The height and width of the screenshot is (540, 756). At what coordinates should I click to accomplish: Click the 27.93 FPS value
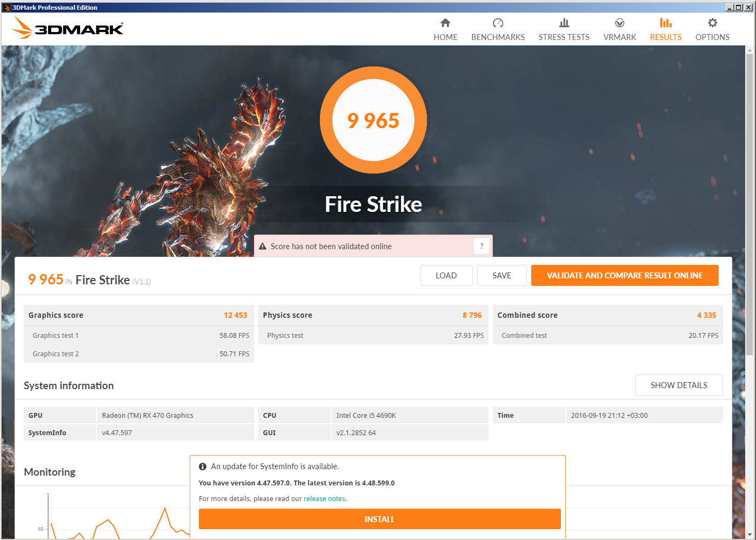pyautogui.click(x=469, y=336)
